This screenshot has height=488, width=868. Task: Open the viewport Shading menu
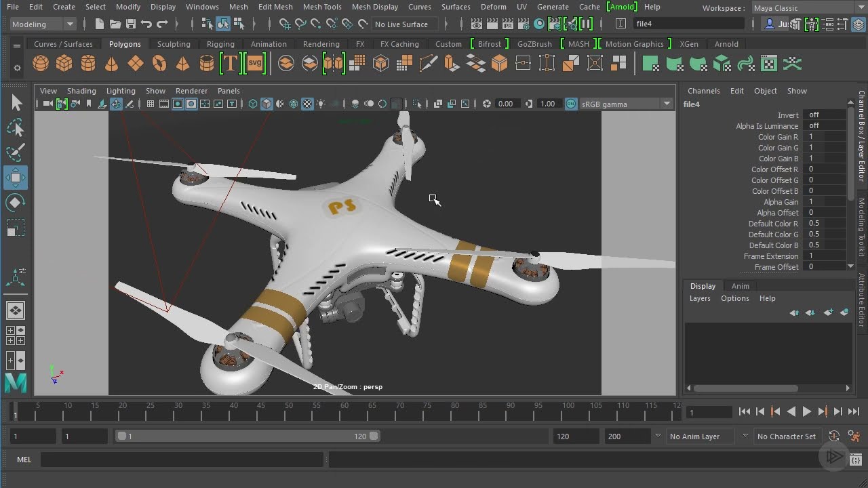[81, 91]
